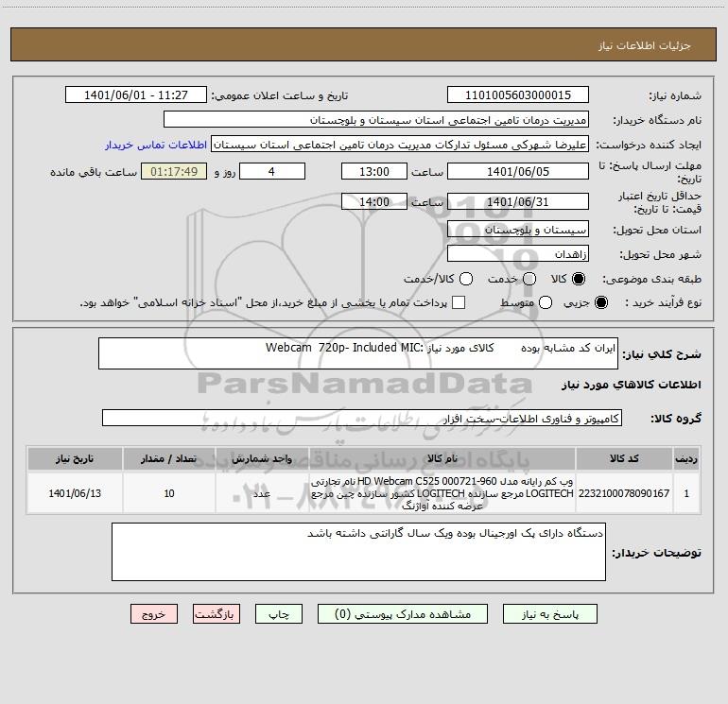Click the تعداد / مقدار column header
This screenshot has height=704, width=728.
tap(169, 459)
